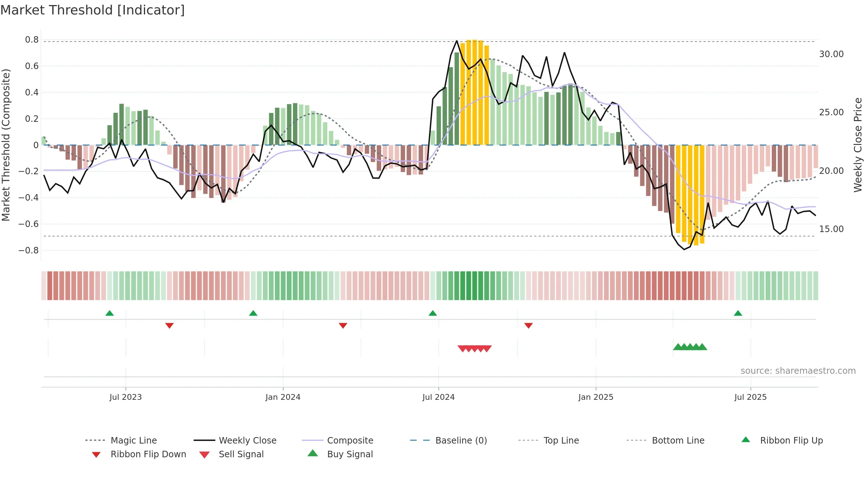Click the last green buy signal triangle
868x488 pixels.
(x=702, y=347)
